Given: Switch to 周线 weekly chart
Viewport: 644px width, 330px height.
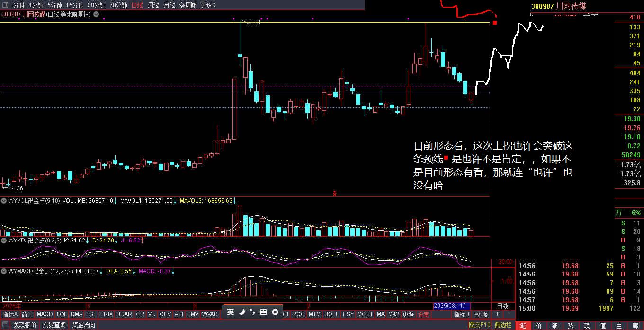Looking at the screenshot, I should pyautogui.click(x=153, y=5).
